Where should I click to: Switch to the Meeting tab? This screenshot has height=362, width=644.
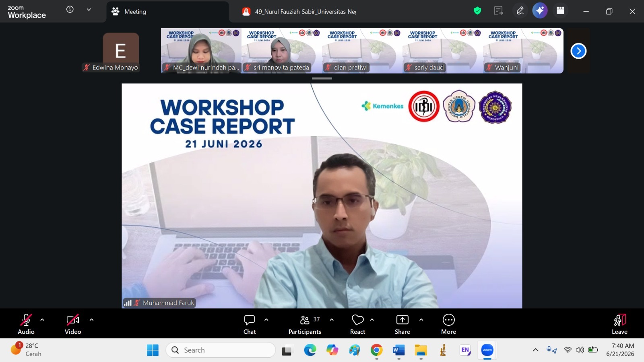[167, 12]
